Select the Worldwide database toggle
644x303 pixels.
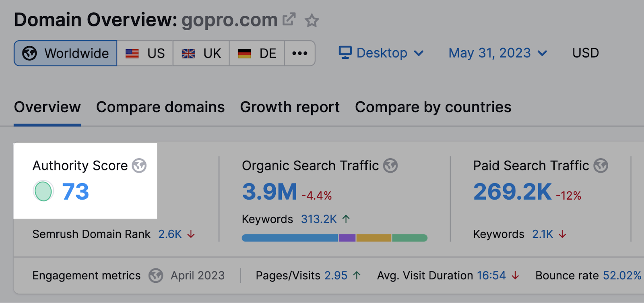[x=66, y=53]
